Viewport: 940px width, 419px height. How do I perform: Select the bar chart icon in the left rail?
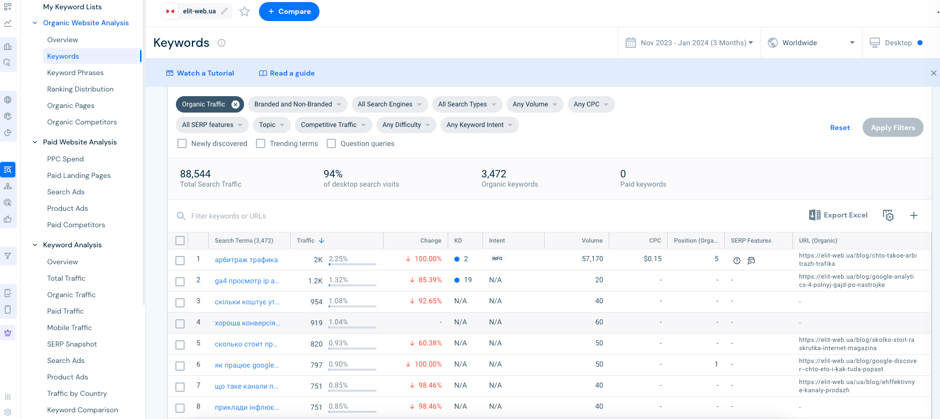tap(7, 46)
